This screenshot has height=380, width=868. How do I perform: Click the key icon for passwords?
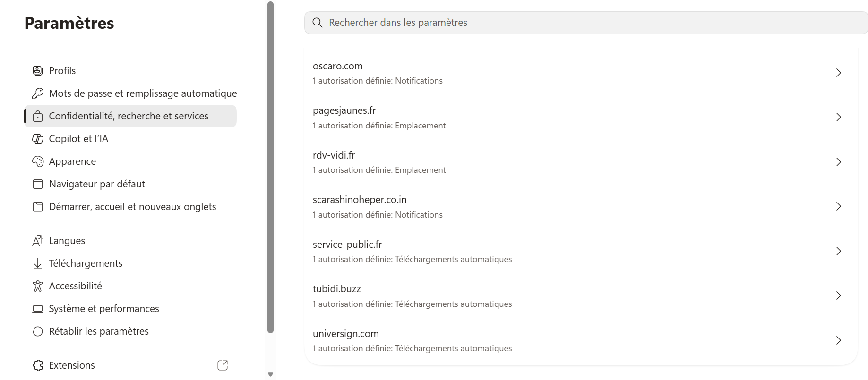tap(38, 93)
